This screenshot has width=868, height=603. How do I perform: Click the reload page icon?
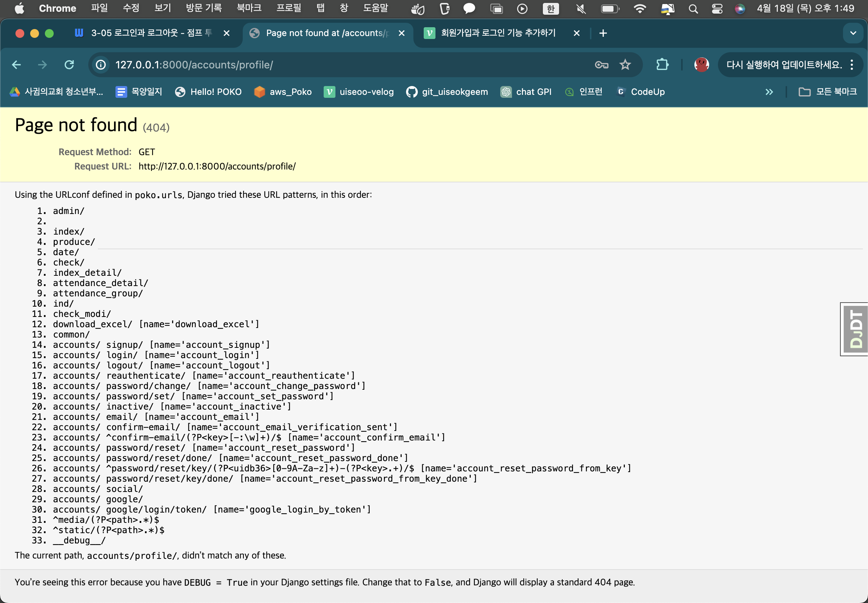click(69, 65)
